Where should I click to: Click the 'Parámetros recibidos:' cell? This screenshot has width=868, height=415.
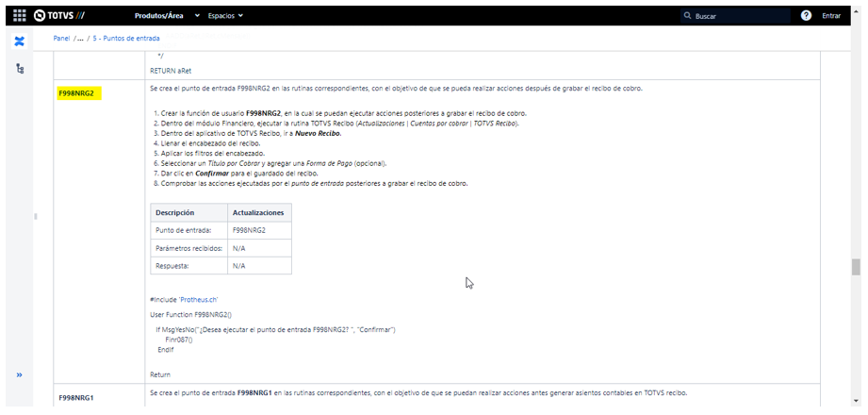188,248
